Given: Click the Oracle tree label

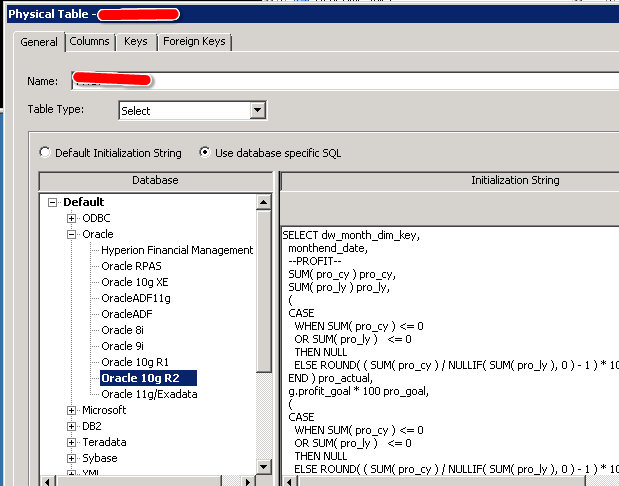Looking at the screenshot, I should coord(98,234).
